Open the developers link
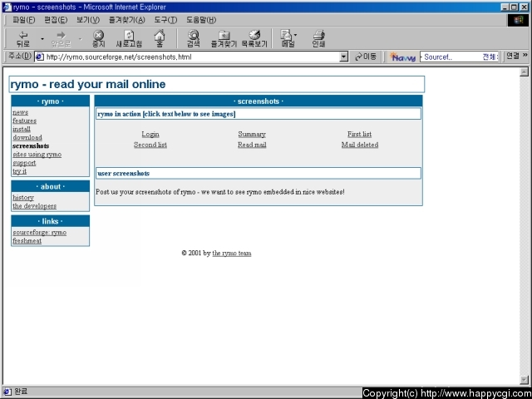 (35, 206)
